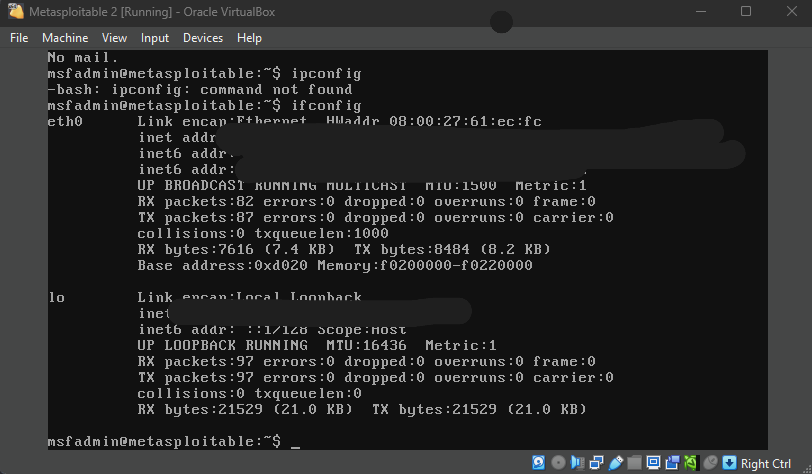812x474 pixels.
Task: Click the keyboard capture arrow icon
Action: (730, 463)
